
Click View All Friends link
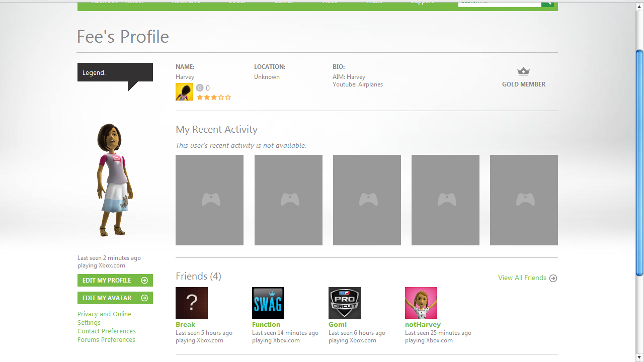click(522, 278)
